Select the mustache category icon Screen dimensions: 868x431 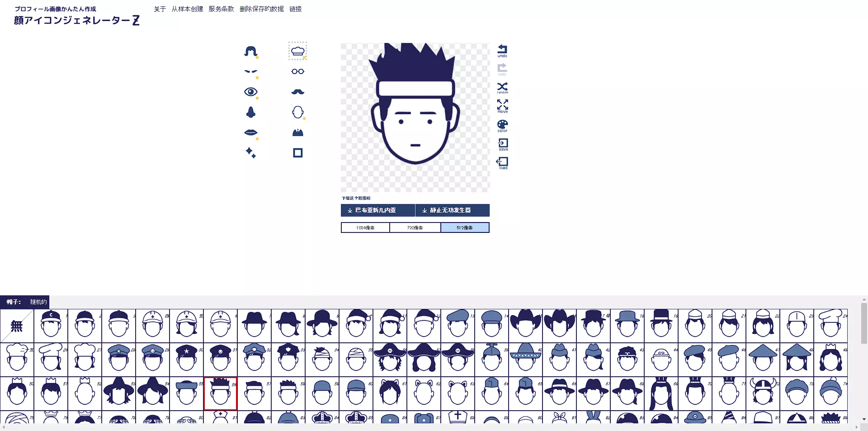tap(297, 92)
